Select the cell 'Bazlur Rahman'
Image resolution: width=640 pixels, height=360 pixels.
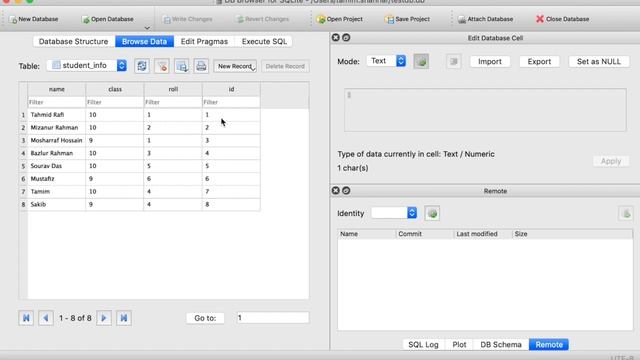57,153
